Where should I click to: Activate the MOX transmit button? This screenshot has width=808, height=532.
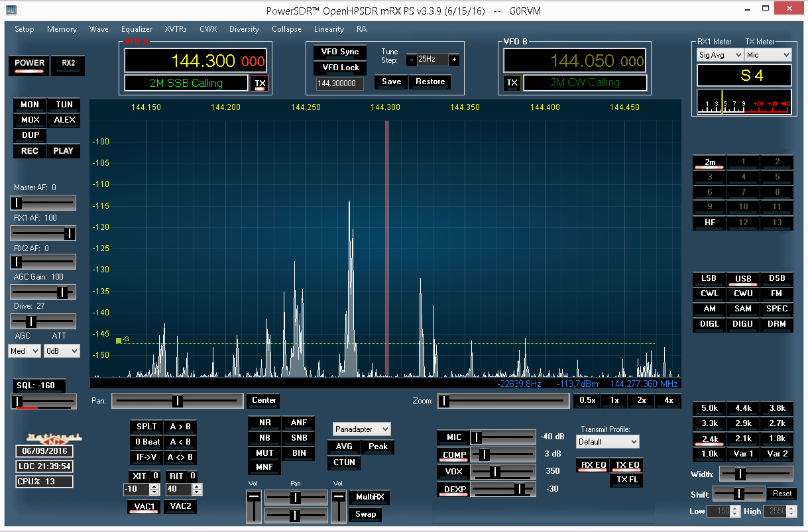[x=30, y=120]
